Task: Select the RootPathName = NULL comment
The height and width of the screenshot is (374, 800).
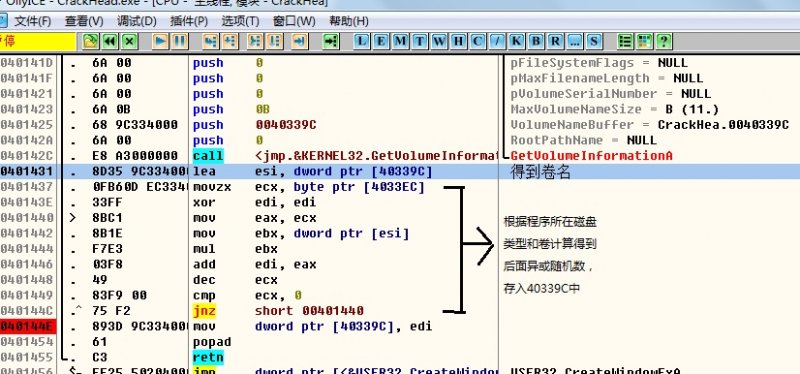Action: pyautogui.click(x=584, y=140)
